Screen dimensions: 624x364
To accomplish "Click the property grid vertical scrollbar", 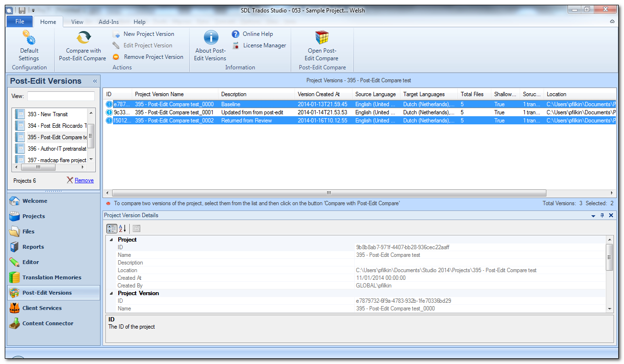I will (610, 257).
